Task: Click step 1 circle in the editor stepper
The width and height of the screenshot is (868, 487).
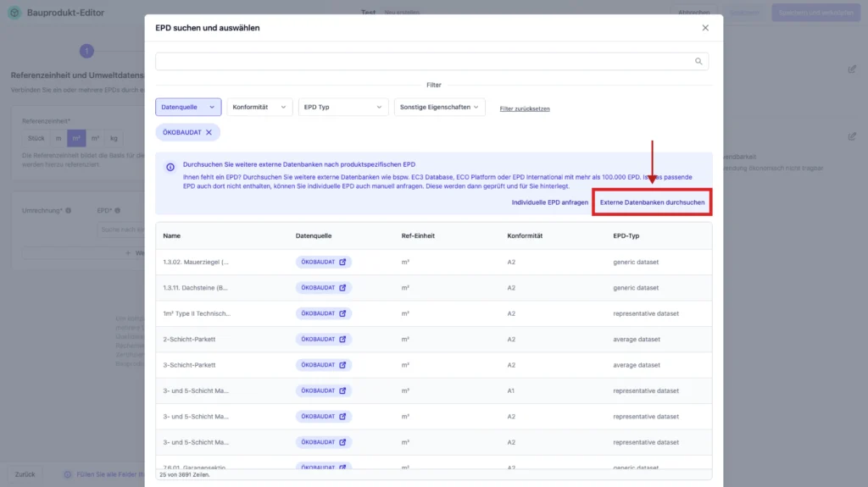Action: tap(86, 51)
